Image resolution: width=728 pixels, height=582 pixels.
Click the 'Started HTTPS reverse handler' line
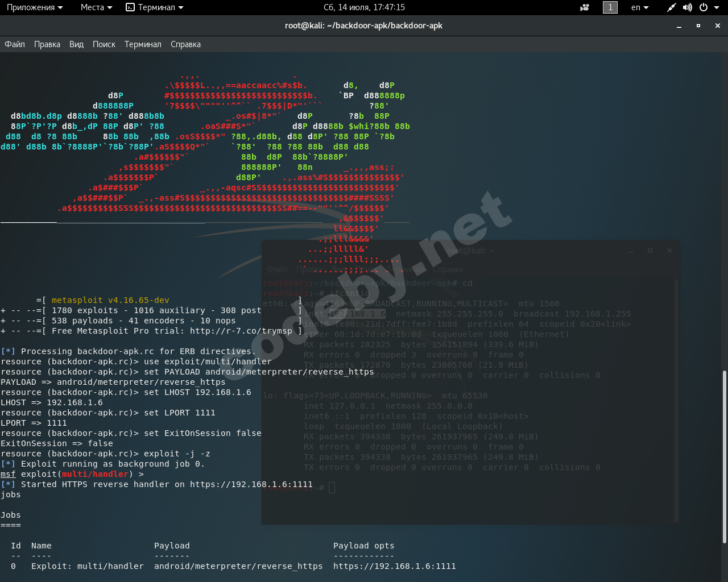pos(156,484)
